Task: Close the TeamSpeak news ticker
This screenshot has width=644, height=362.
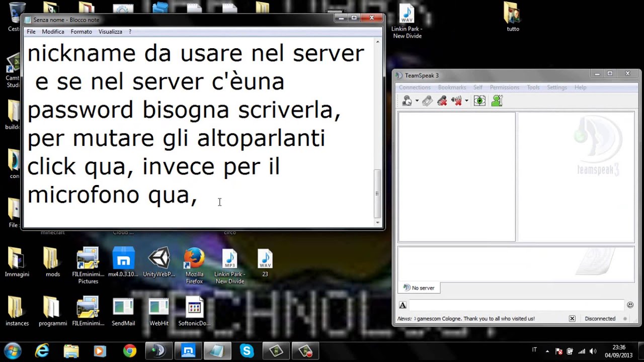Action: pos(572,318)
